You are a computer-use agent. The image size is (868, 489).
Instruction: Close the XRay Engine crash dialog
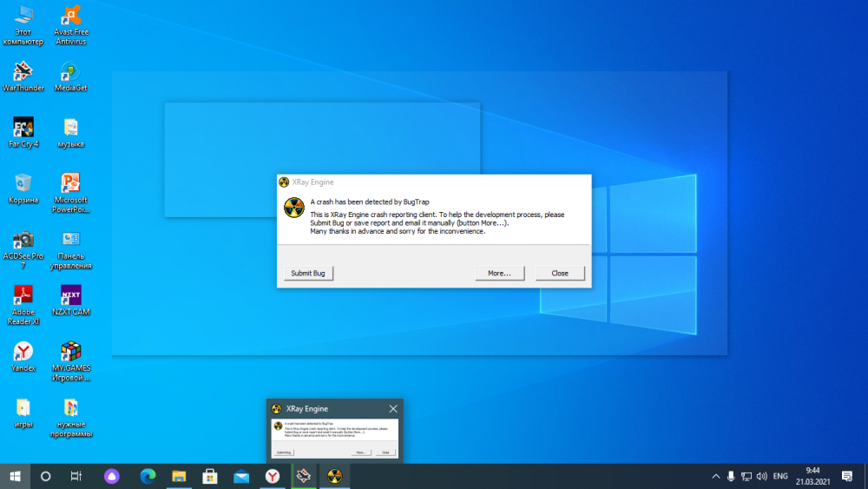(x=560, y=273)
